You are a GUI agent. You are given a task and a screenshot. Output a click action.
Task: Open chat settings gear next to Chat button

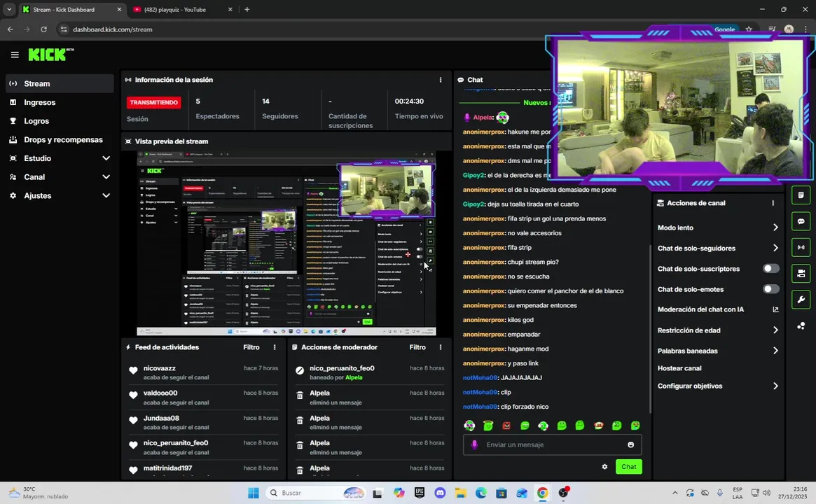pyautogui.click(x=604, y=467)
